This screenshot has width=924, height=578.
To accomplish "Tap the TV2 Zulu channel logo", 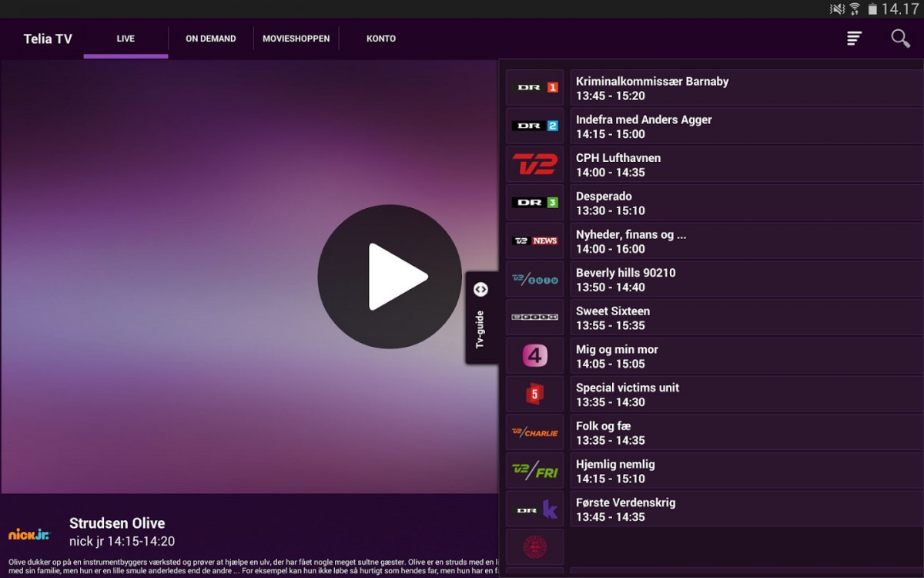I will [535, 279].
